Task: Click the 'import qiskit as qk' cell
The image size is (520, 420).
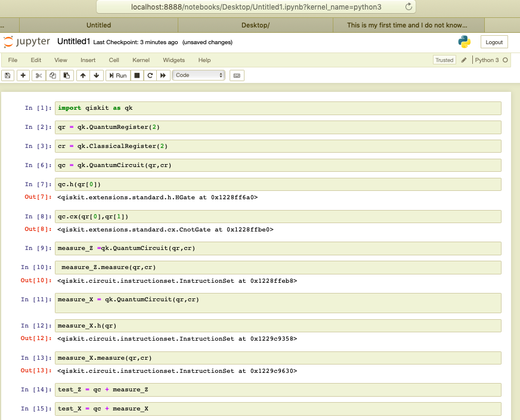Action: tap(278, 108)
